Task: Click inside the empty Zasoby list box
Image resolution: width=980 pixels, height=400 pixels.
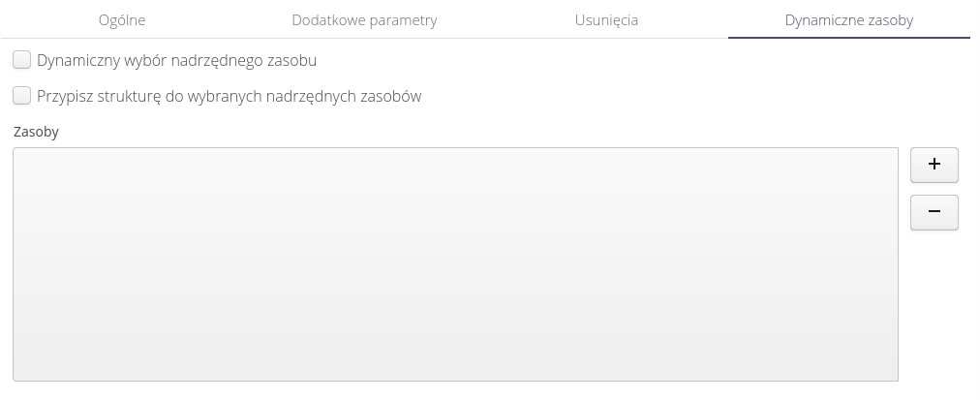Action: [x=455, y=263]
